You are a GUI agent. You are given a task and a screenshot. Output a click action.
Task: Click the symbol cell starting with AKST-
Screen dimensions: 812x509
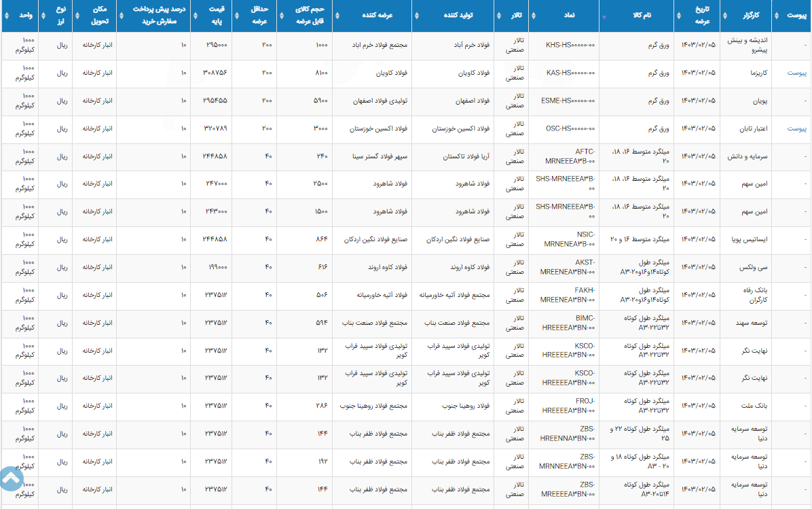(x=568, y=268)
